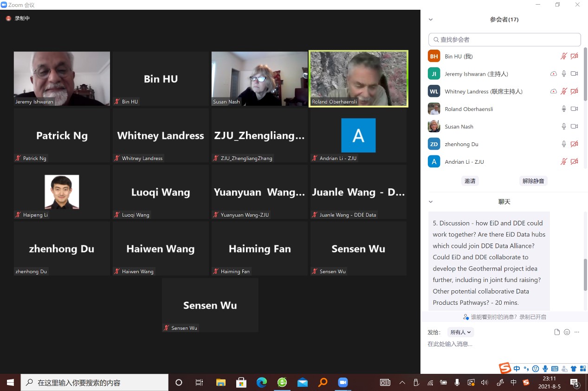Click the red recording indicator icon
The width and height of the screenshot is (588, 391).
(x=8, y=19)
